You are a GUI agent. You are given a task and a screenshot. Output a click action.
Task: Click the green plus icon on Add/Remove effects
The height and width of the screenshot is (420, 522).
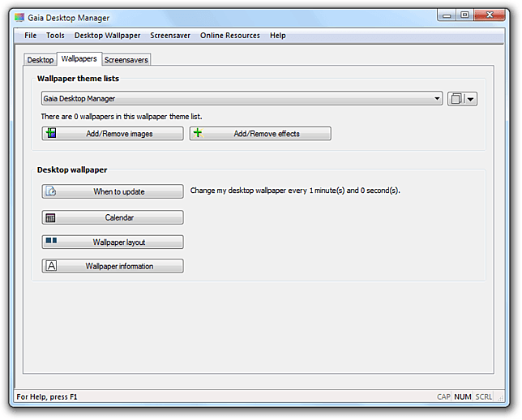pyautogui.click(x=199, y=133)
